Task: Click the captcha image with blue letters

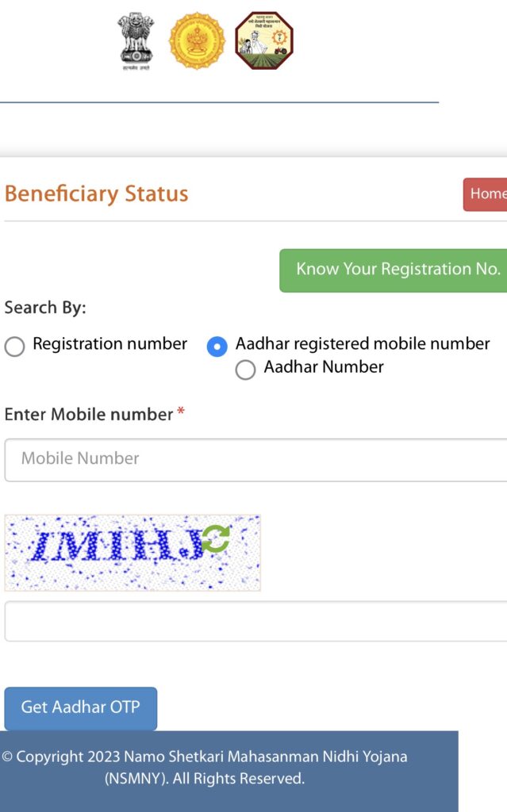Action: tap(111, 553)
